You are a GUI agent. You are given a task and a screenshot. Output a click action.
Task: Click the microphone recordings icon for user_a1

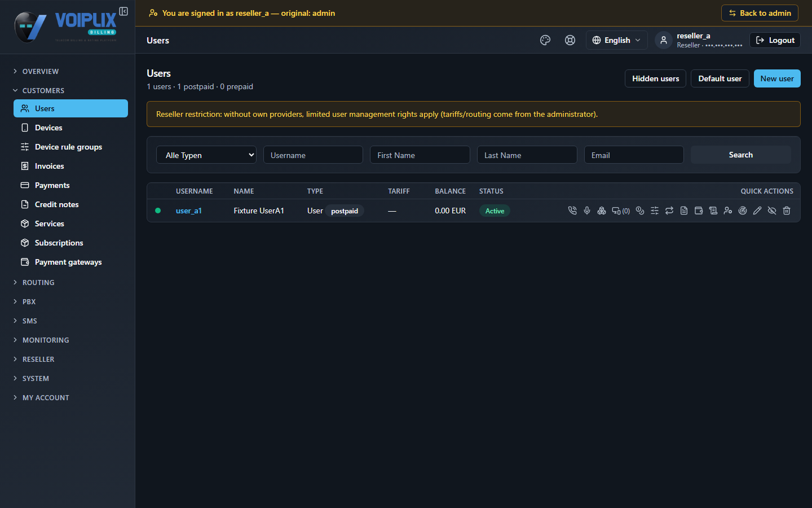click(587, 211)
